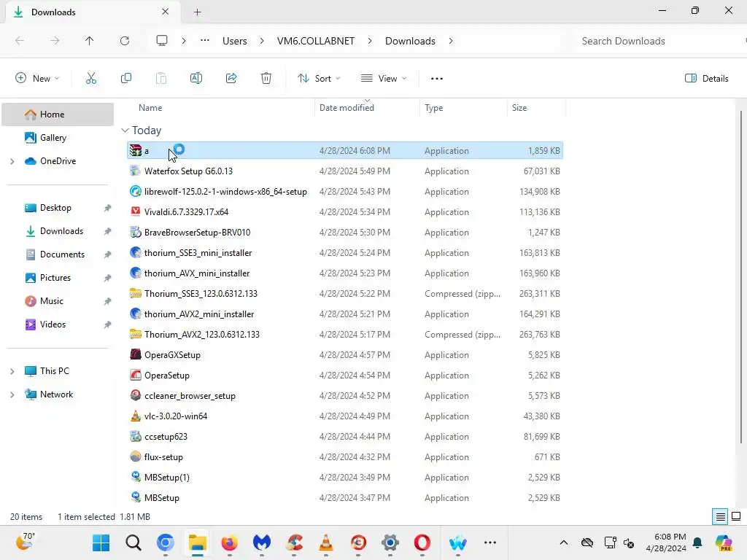Show hidden system tray icons
Screen dimensions: 747x560
point(564,542)
